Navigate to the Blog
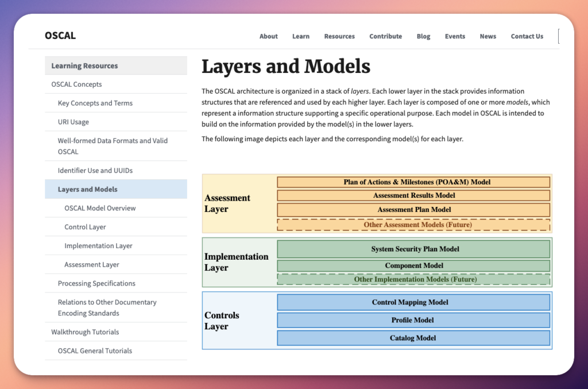Screen dimensions: 588x389 423,36
